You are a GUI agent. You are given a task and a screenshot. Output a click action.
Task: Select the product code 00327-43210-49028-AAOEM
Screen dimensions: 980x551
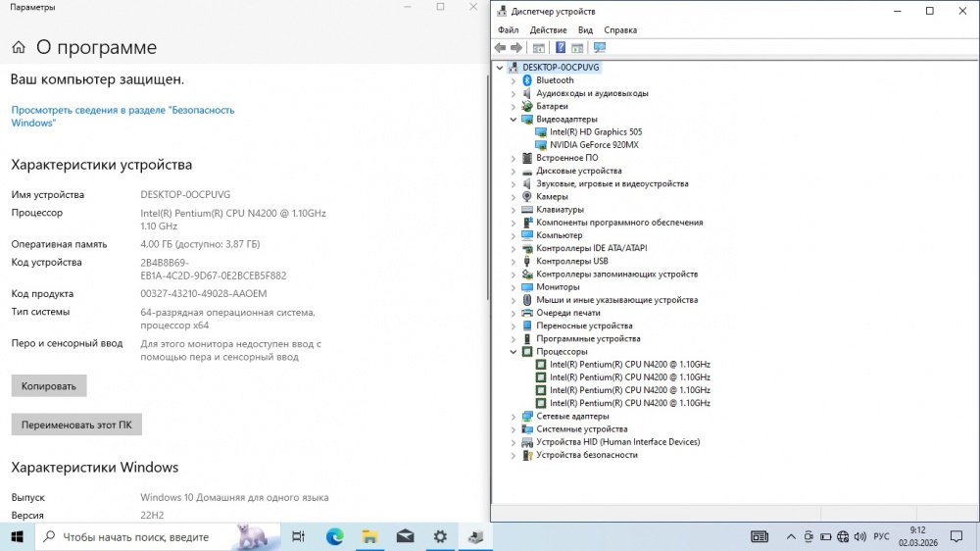coord(203,293)
